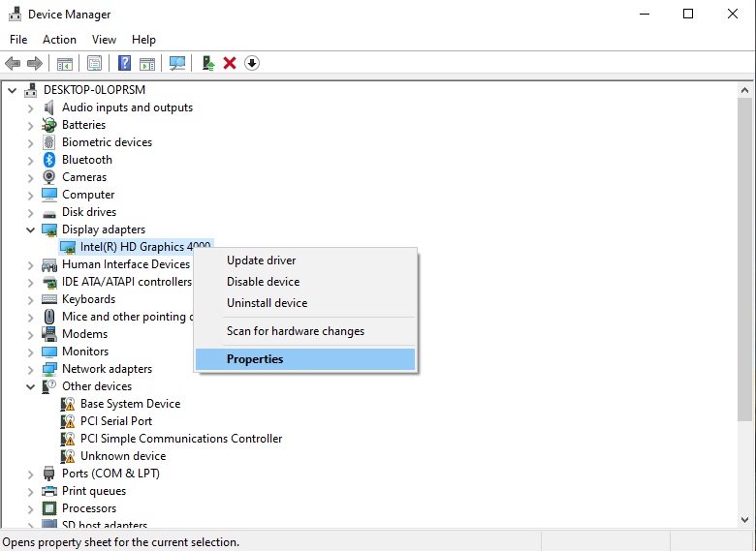Viewport: 756px width, 551px height.
Task: Click the Processors chip icon
Action: tap(49, 508)
